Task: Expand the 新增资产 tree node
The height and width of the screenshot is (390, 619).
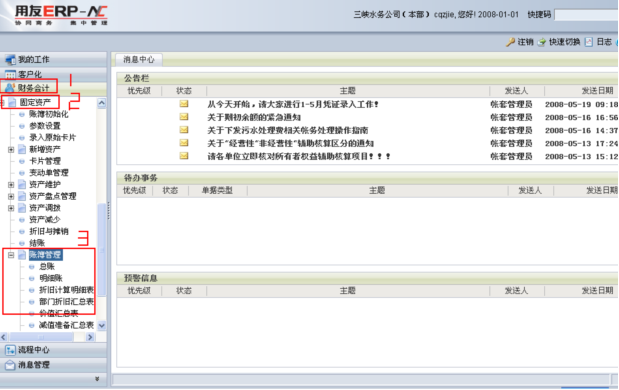Action: 11,150
